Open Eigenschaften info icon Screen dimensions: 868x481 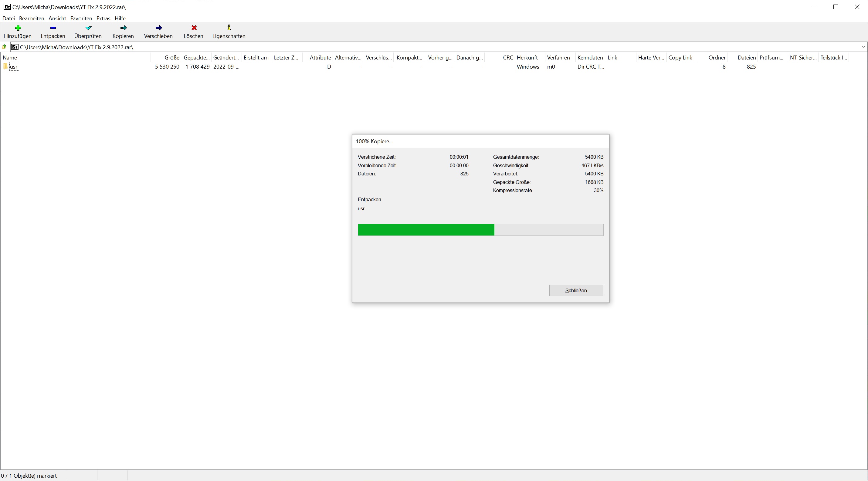click(229, 28)
